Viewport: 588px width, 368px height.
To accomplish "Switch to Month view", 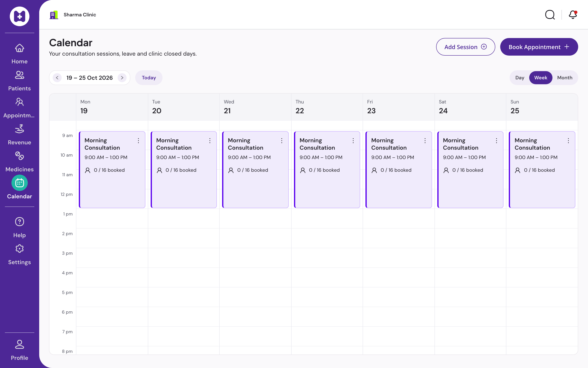I will click(x=565, y=78).
